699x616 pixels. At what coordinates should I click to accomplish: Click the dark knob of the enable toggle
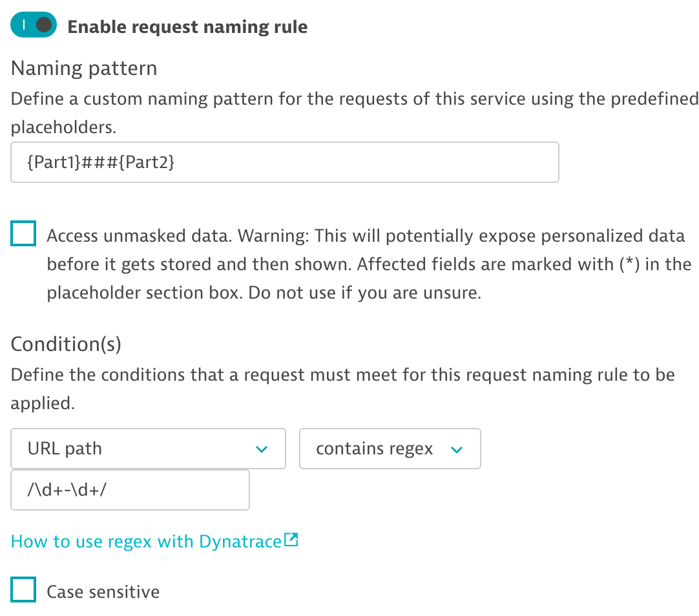pos(44,26)
